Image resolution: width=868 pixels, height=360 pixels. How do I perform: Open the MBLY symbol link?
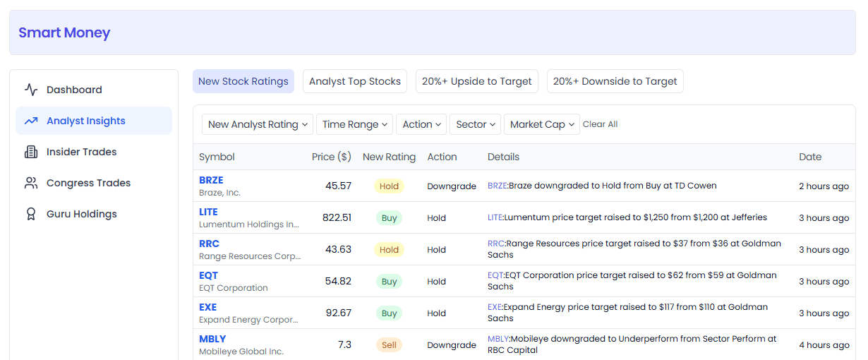point(212,339)
